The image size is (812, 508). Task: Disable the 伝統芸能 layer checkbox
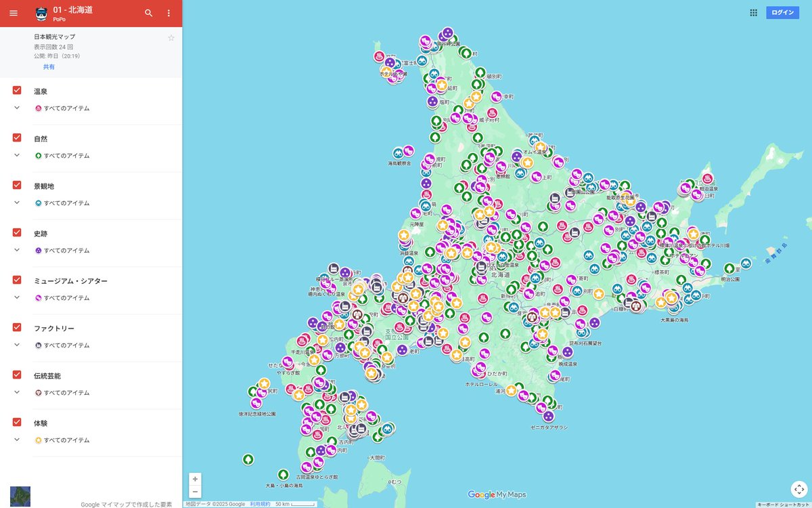17,375
